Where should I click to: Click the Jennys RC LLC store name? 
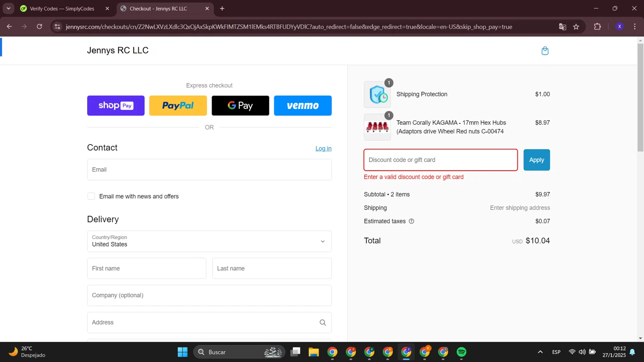118,50
